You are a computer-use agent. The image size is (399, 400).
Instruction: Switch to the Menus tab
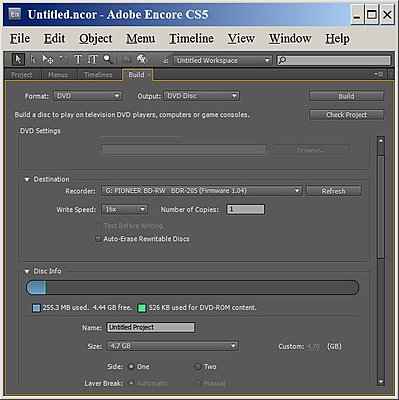pyautogui.click(x=58, y=75)
